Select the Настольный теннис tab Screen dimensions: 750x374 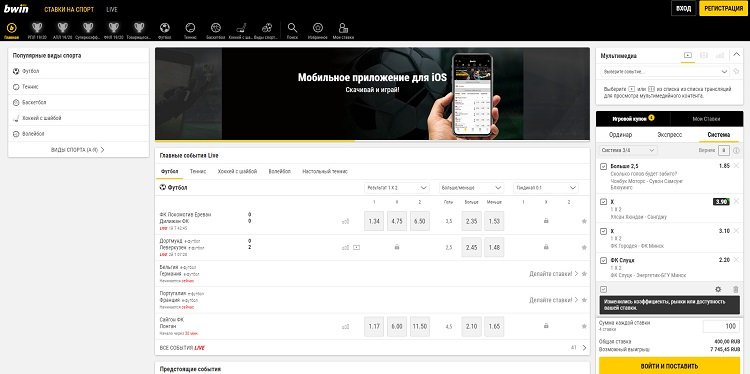pyautogui.click(x=325, y=171)
